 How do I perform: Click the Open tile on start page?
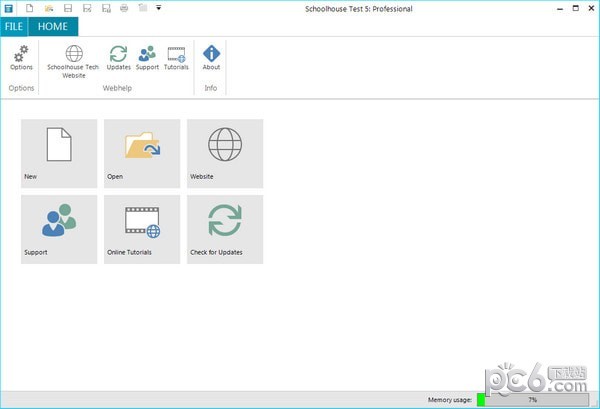pos(142,153)
